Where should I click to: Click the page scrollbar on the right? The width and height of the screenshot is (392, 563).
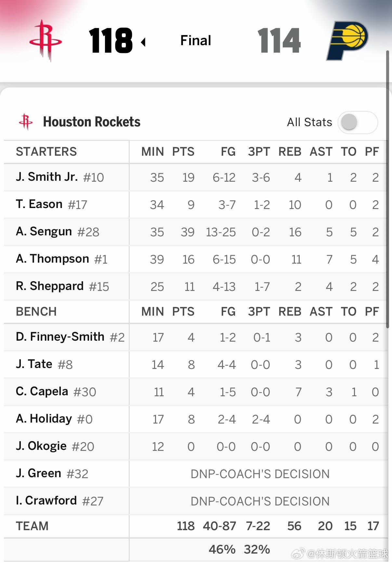[387, 189]
